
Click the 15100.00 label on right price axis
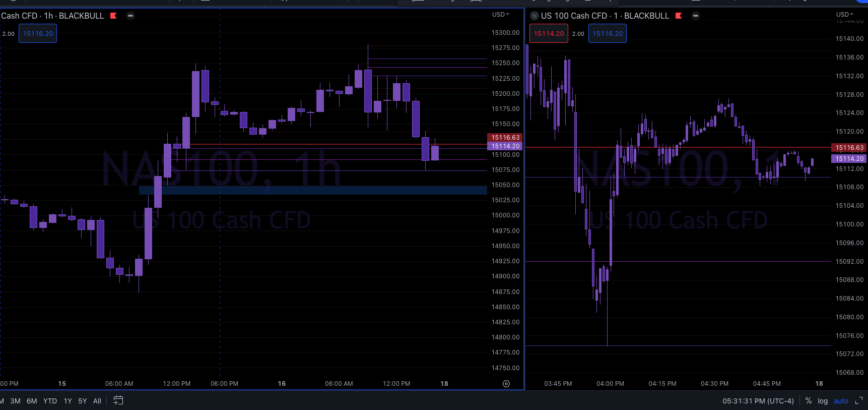pyautogui.click(x=849, y=224)
